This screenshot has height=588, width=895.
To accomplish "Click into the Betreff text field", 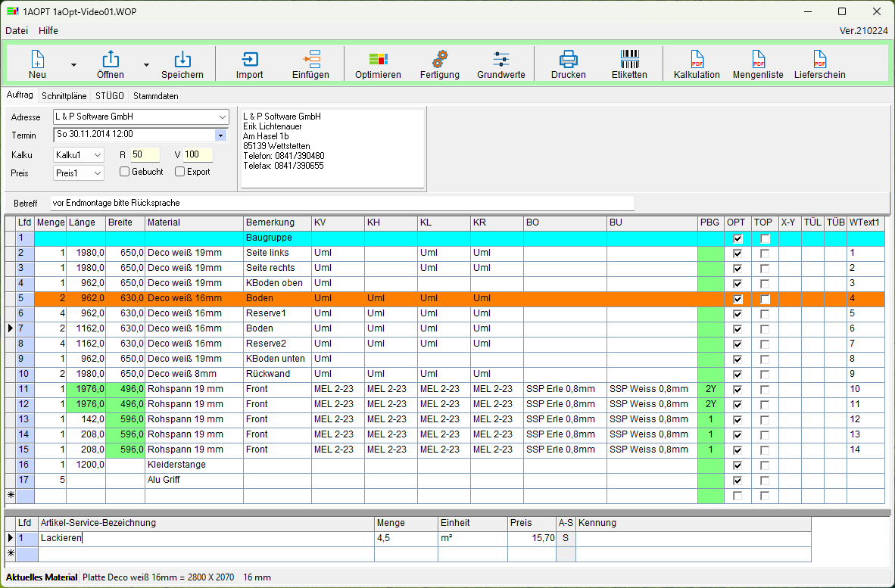I will point(341,203).
